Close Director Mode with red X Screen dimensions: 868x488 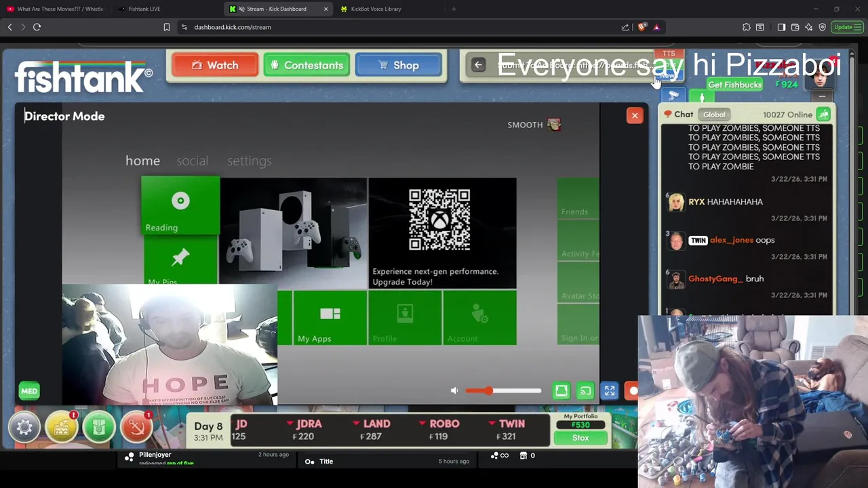[635, 116]
